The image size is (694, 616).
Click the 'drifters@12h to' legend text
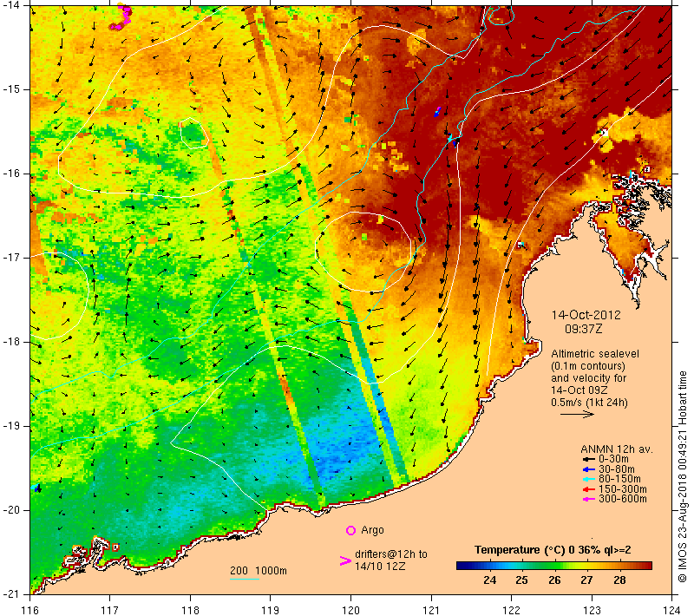tap(391, 554)
